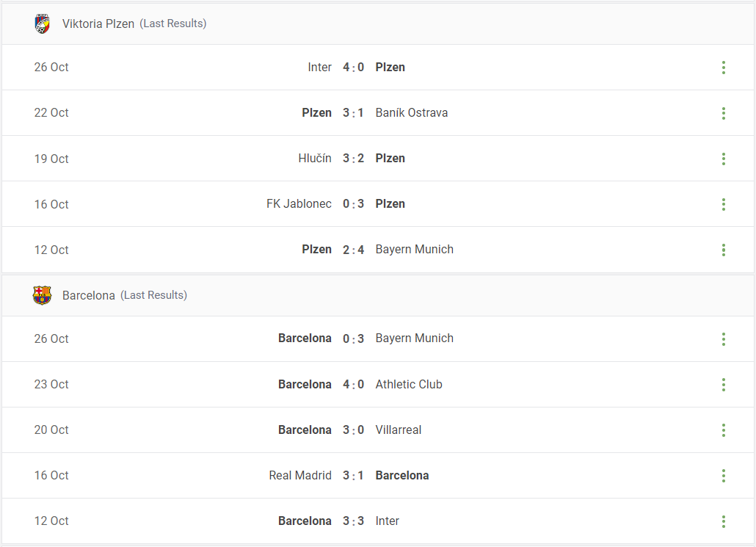Click Baník Ostrava team name
Screen dimensions: 756x547
(412, 113)
